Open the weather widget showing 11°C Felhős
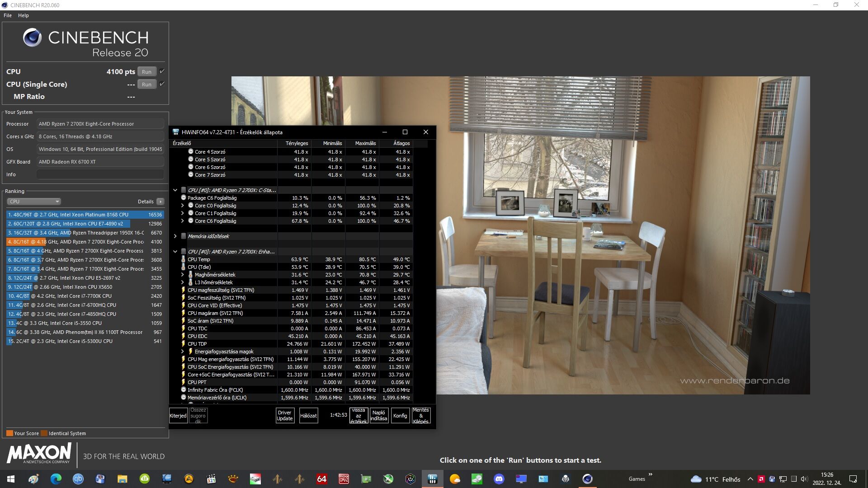Image resolution: width=868 pixels, height=488 pixels. pos(715,479)
